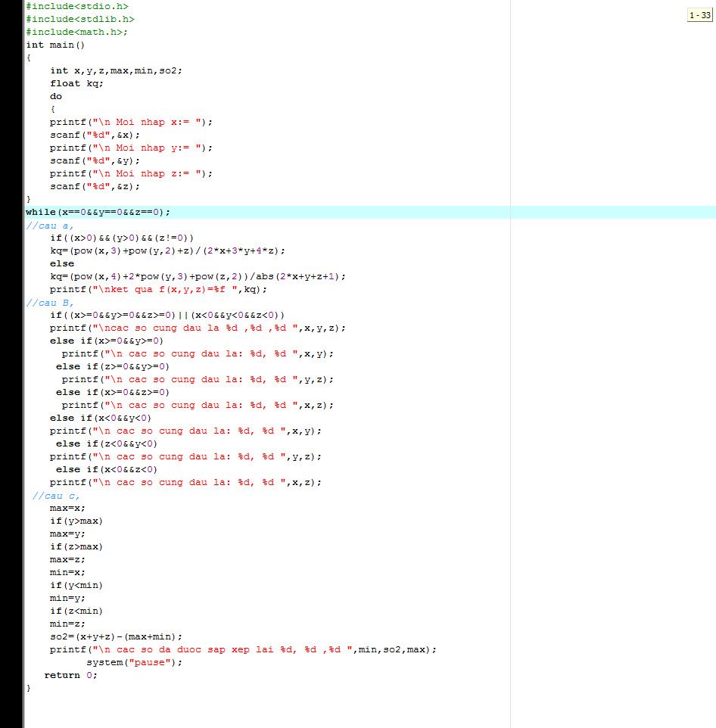Click printf "ket qua f(x,y,z)=%f" line
The image size is (716, 728).
point(158,290)
